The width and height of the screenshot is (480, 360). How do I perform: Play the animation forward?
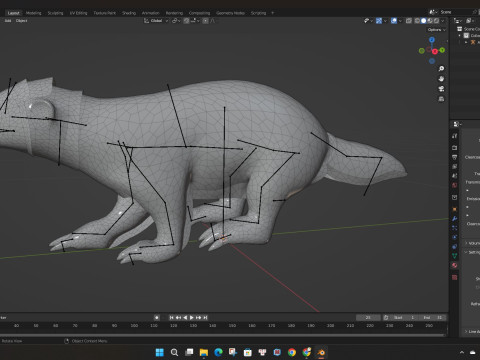[192, 317]
